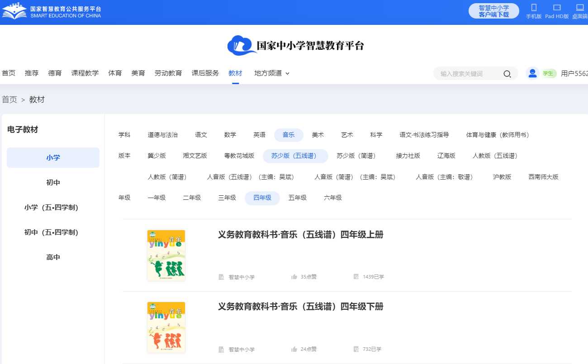588x364 pixels.
Task: Select 小学 in the sidebar
Action: [x=53, y=158]
